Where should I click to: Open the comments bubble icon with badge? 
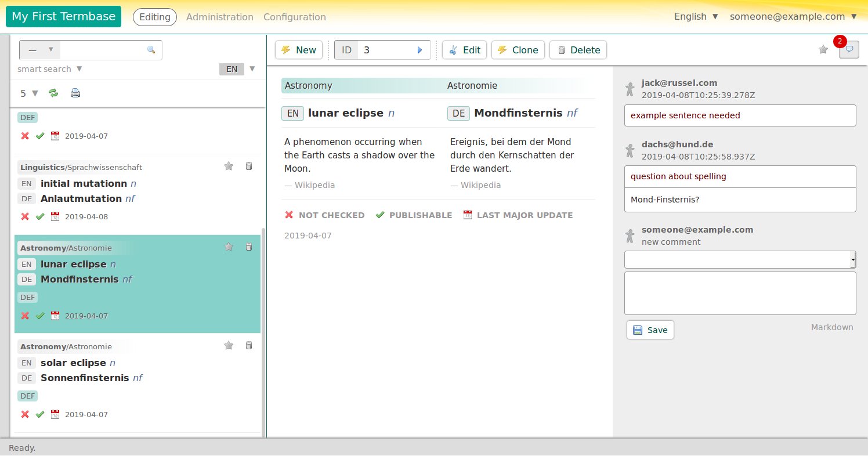tap(849, 50)
